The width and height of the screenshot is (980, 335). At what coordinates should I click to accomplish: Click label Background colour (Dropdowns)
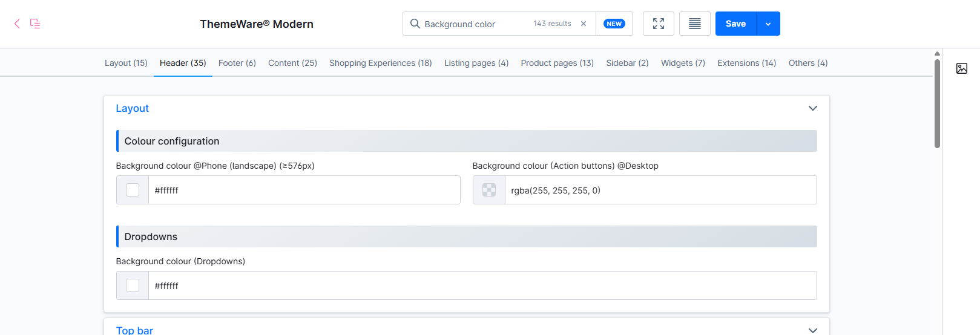[180, 261]
